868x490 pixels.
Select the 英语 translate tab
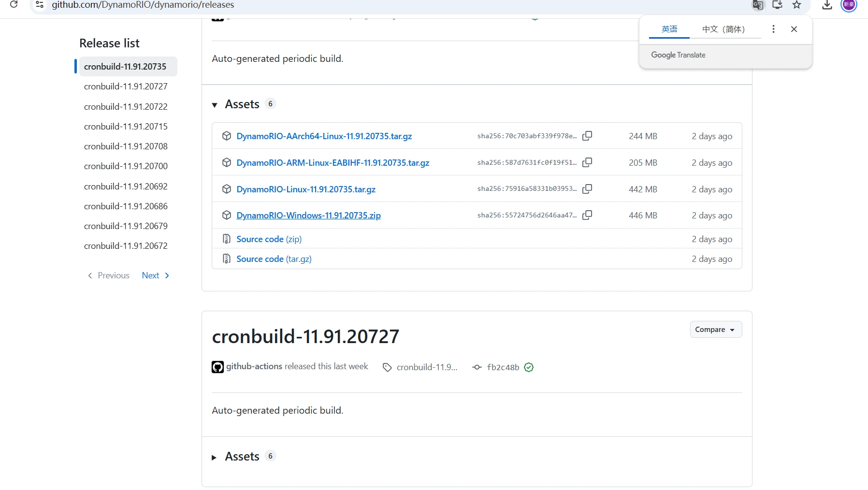(669, 29)
